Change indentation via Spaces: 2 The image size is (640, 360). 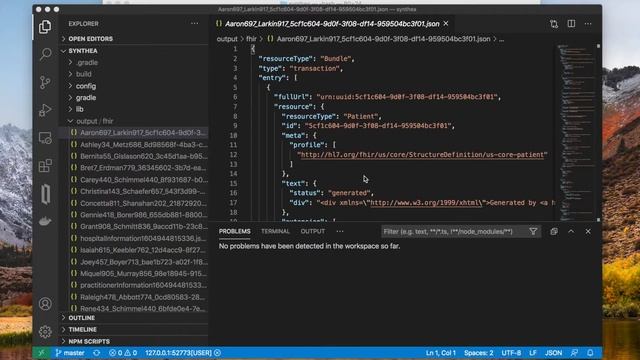(x=478, y=353)
